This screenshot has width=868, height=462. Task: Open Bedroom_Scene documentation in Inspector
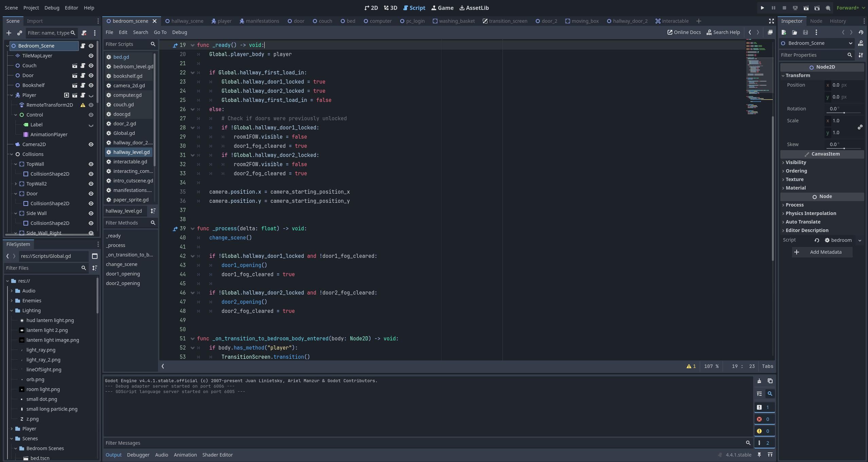pos(861,43)
